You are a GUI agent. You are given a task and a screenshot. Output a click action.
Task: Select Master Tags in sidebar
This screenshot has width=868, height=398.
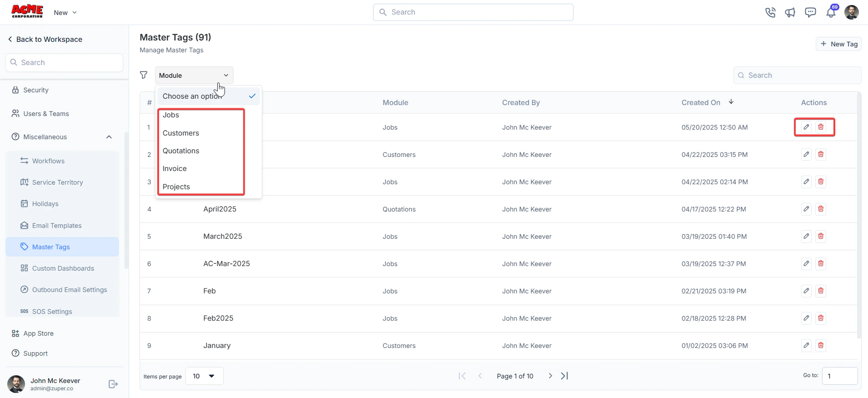pos(62,247)
